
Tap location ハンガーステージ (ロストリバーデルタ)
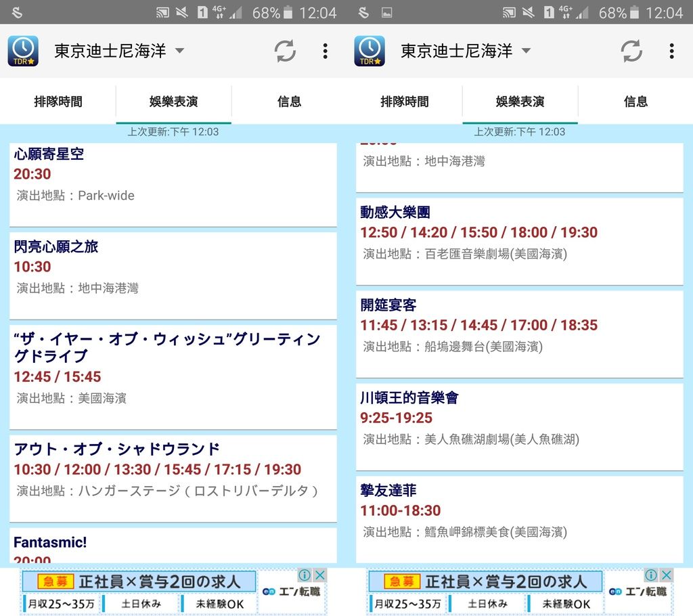tap(167, 491)
